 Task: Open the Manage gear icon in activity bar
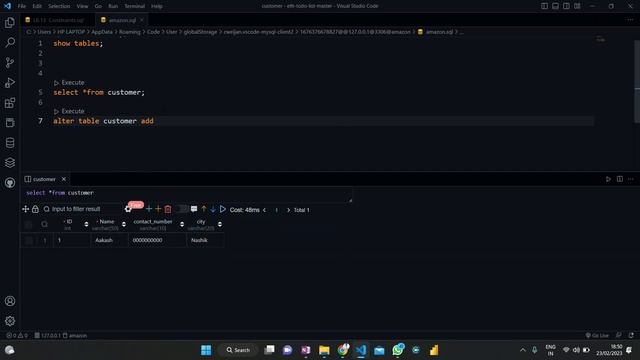[10, 321]
